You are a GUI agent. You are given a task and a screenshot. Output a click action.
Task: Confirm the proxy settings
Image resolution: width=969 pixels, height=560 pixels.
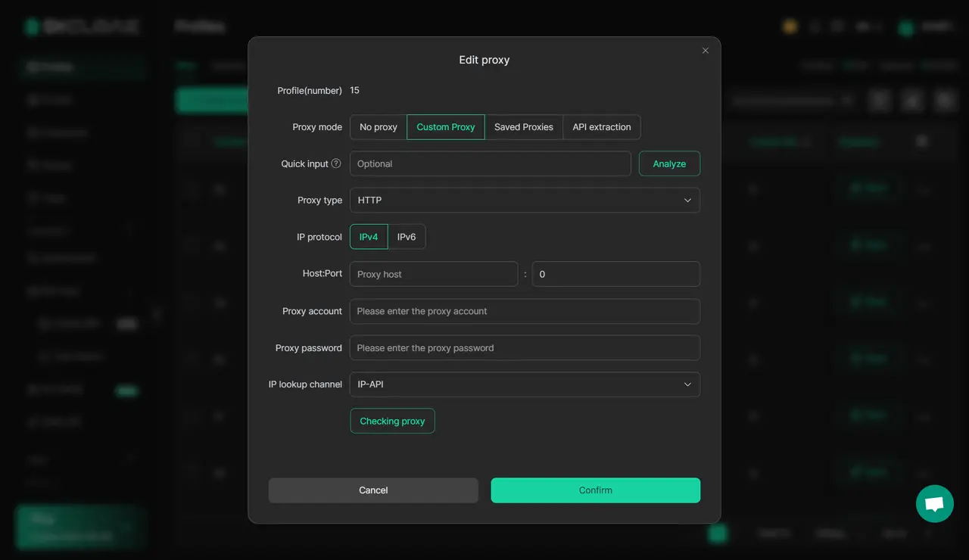pyautogui.click(x=595, y=490)
